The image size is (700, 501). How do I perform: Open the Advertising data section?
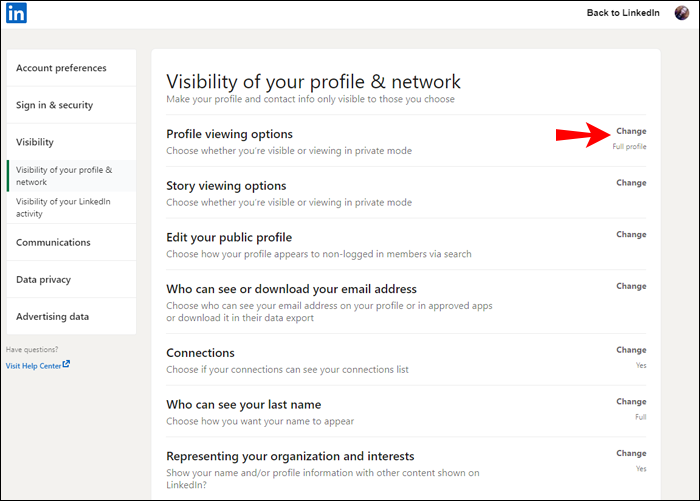click(52, 317)
